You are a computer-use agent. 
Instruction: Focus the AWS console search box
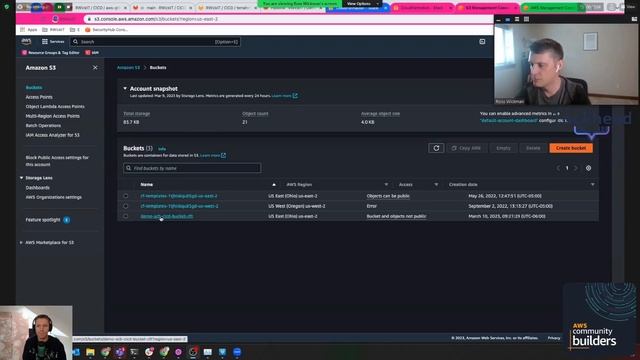coord(155,42)
